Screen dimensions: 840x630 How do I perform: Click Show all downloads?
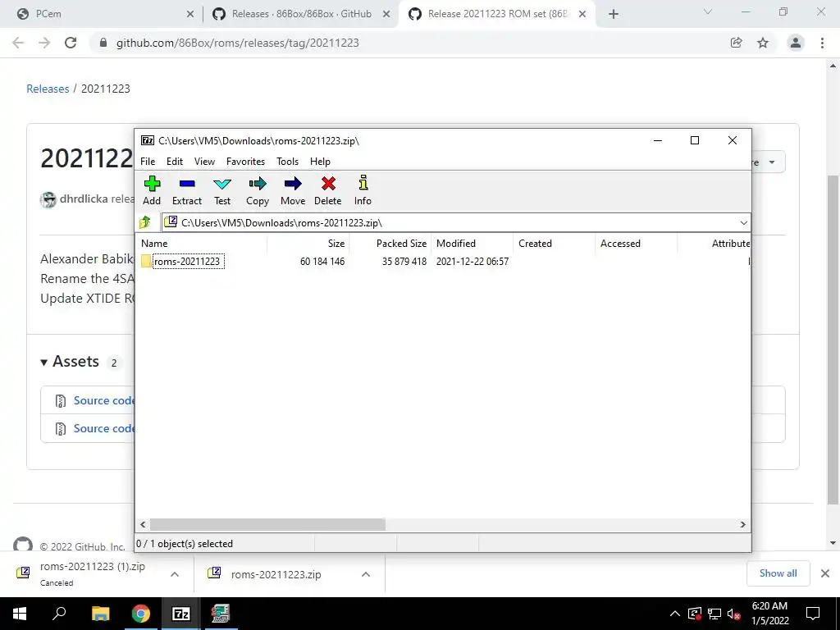pos(778,573)
